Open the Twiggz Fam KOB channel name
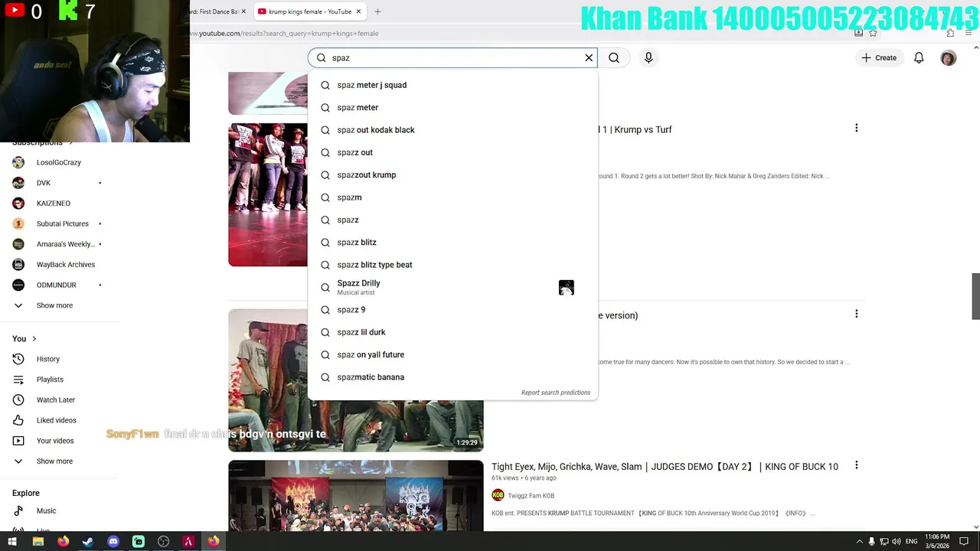Viewport: 980px width, 551px height. click(531, 496)
